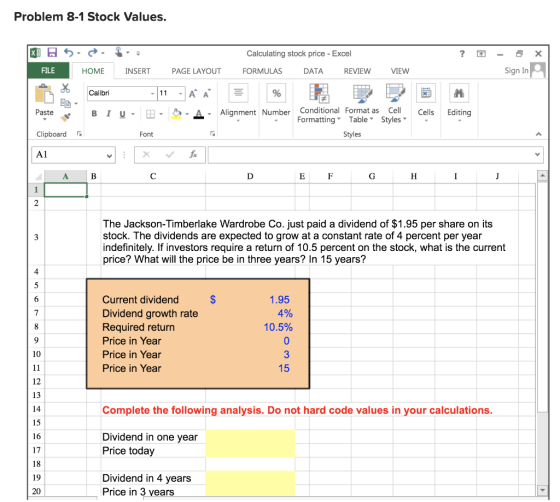Click the vertical scrollbar down arrow
560x502 pixels.
pyautogui.click(x=542, y=490)
